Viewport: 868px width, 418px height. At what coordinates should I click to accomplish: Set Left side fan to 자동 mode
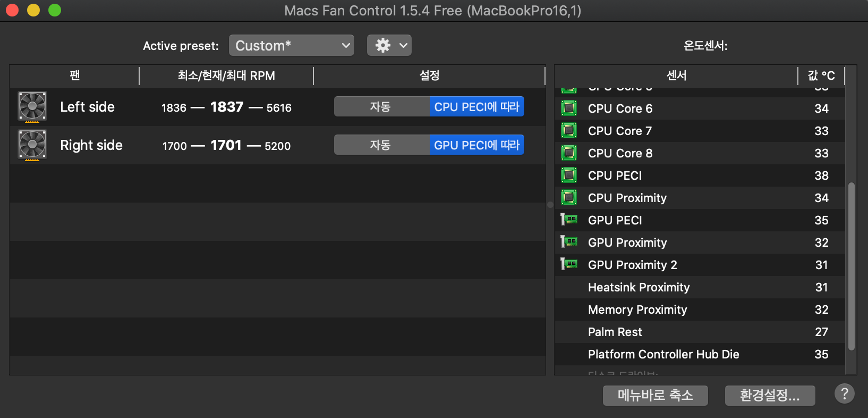(x=381, y=106)
